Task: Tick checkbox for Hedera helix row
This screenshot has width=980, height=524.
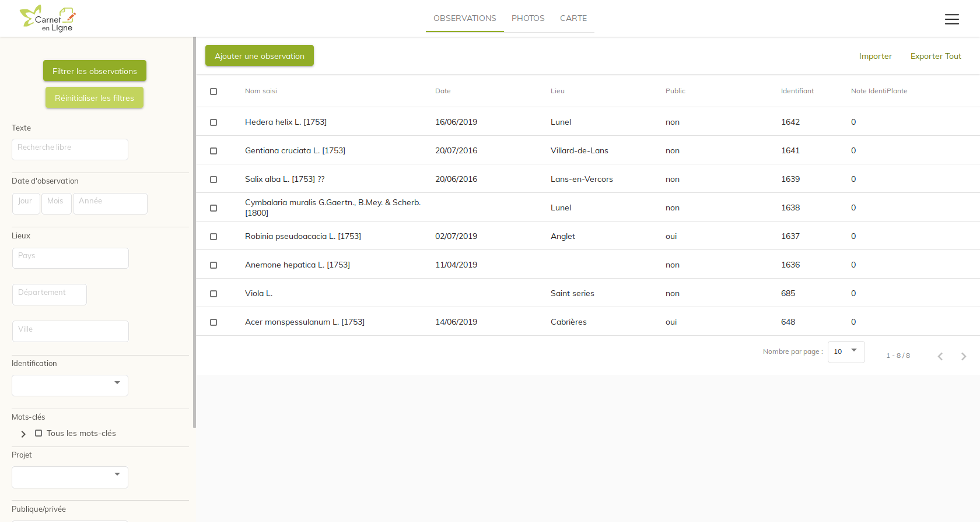Action: coord(213,122)
